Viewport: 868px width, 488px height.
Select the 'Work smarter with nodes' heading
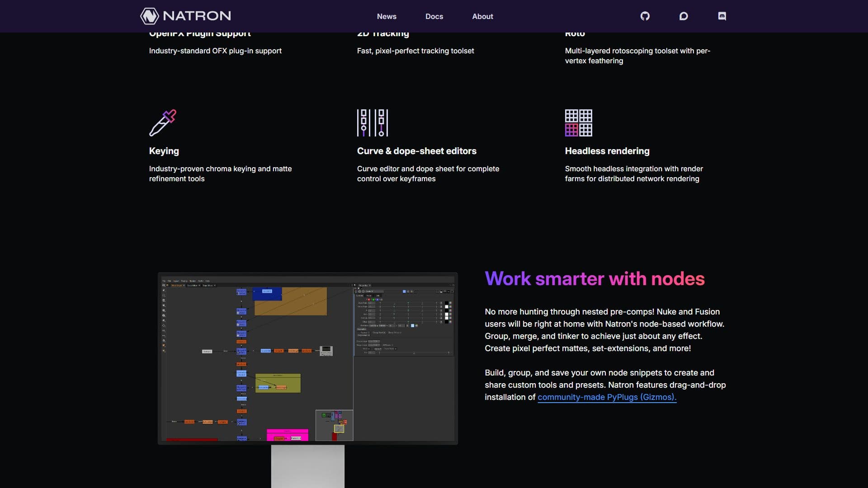[594, 279]
